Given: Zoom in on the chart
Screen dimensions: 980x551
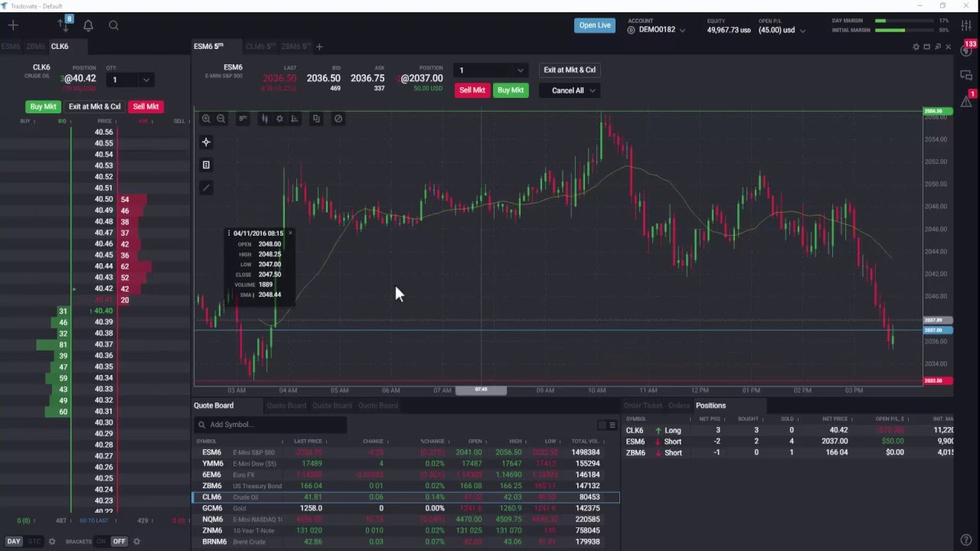Looking at the screenshot, I should [x=206, y=119].
